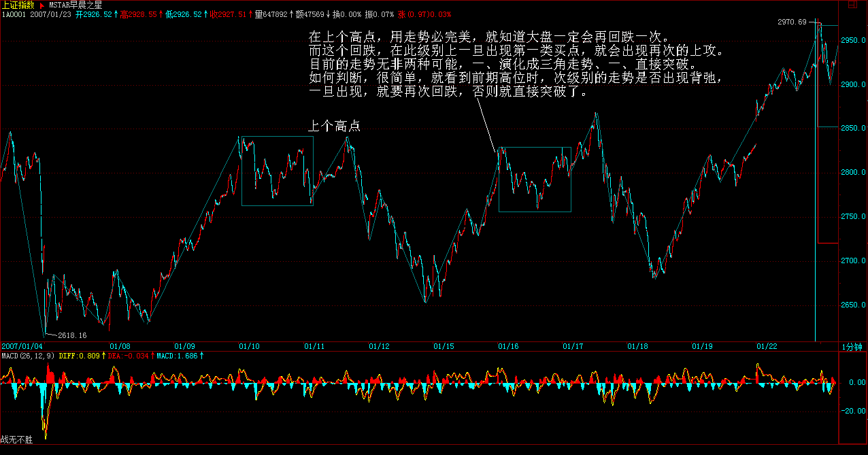Select the 上个高点 text annotation
This screenshot has width=868, height=455.
coord(334,127)
